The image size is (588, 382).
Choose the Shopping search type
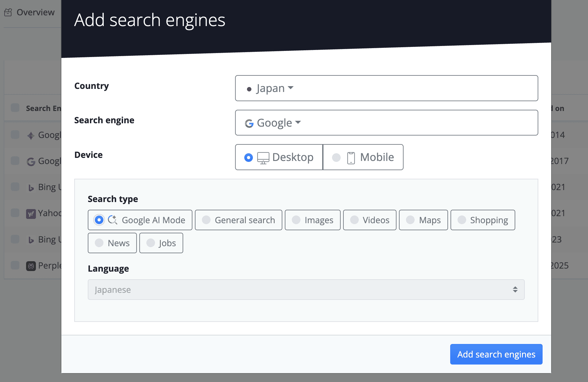(483, 220)
